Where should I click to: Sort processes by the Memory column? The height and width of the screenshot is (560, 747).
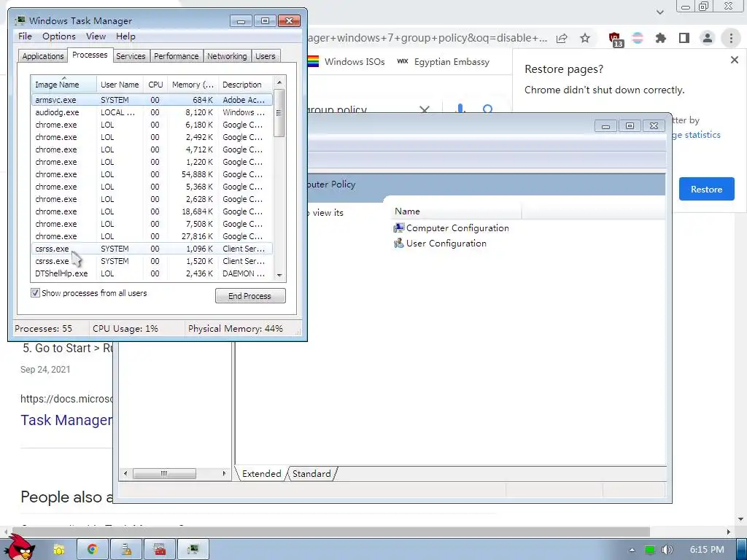(x=193, y=85)
